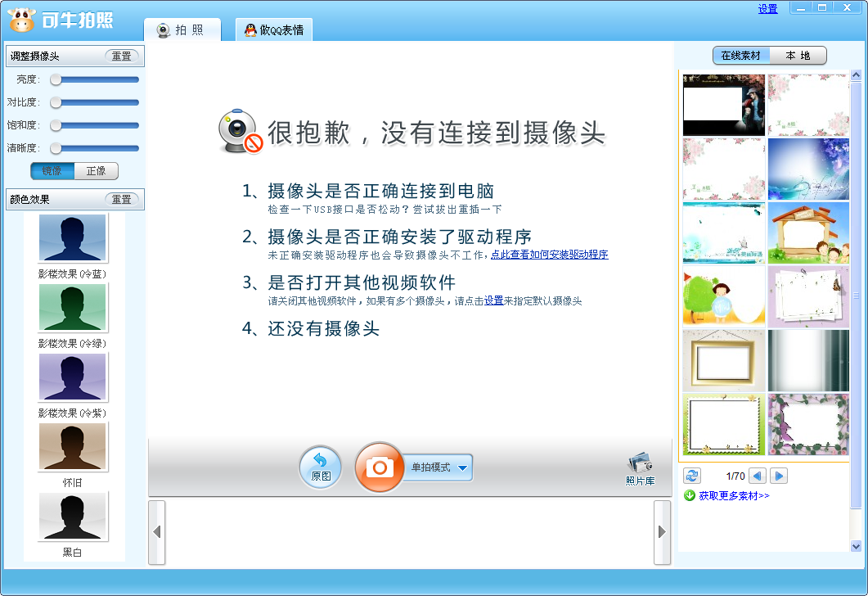868x596 pixels.
Task: Select the green stamp-edge frame
Action: pos(723,424)
